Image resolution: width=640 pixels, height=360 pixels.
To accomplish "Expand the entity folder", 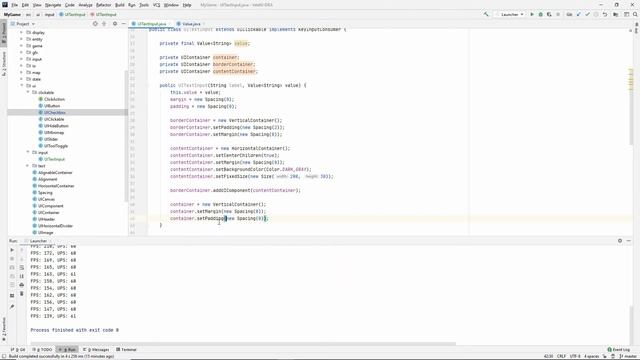I will point(21,39).
